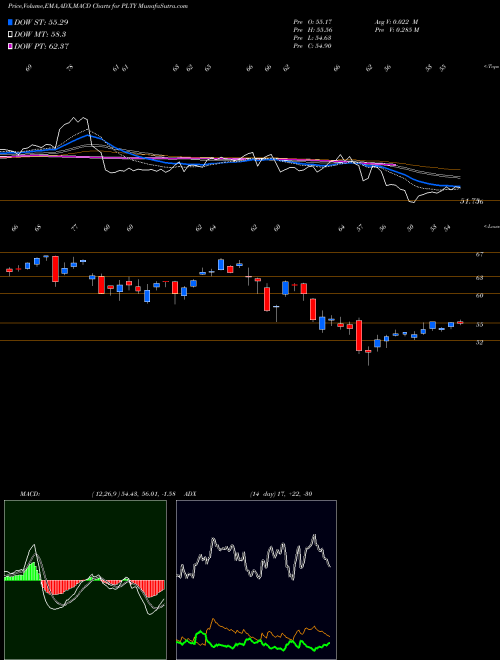Click the white DOW MT legend swatch
The image size is (500, 660).
point(10,35)
